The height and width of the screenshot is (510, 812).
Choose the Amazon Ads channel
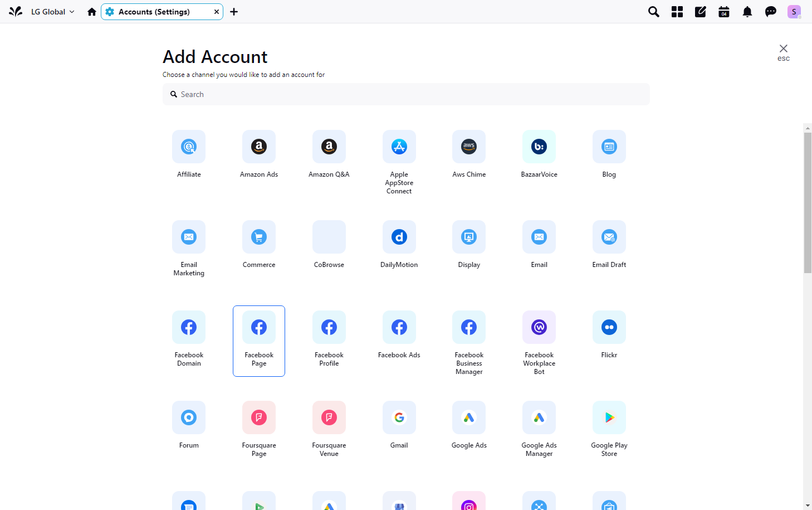(259, 147)
